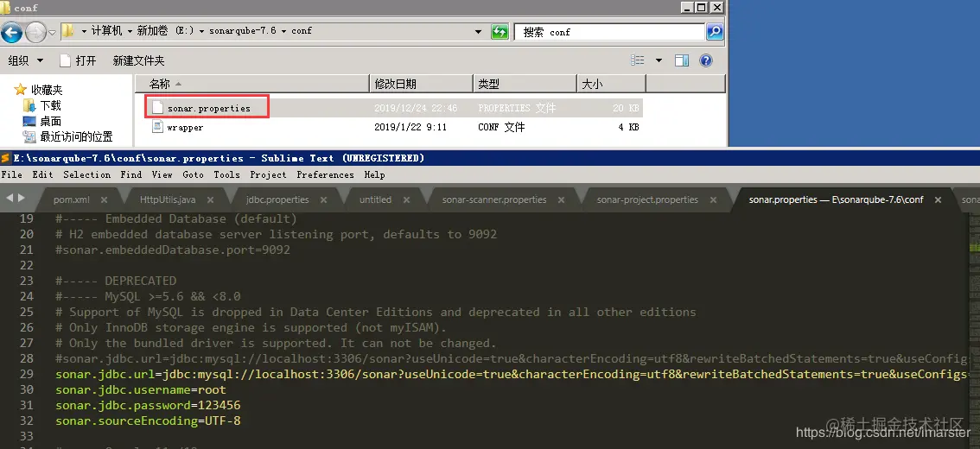
Task: Click the blue help icon
Action: [706, 60]
